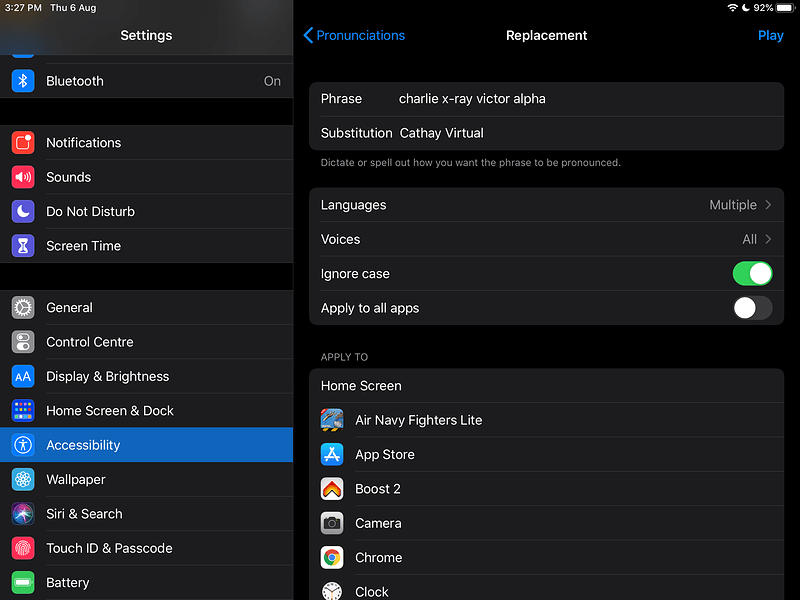Tap the Multiple value for Languages
800x600 pixels.
[x=733, y=205]
